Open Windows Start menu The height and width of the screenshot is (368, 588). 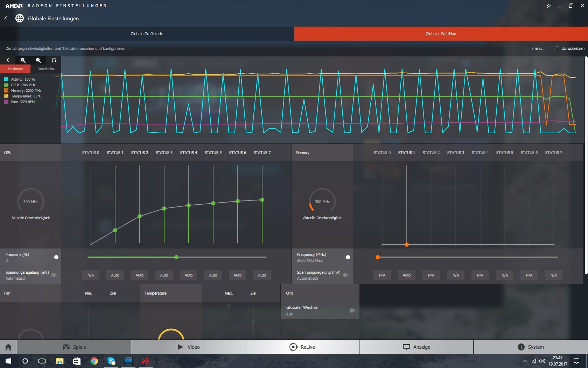coord(8,361)
